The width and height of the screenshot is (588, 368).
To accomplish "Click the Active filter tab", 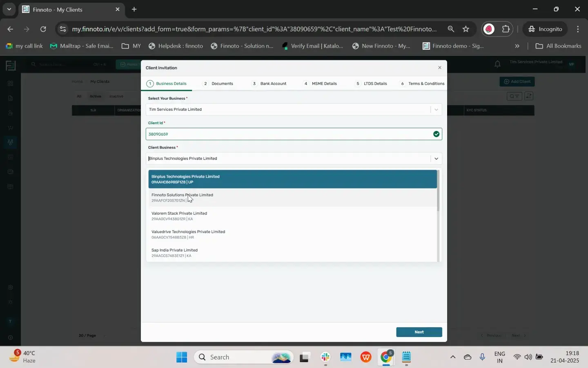I will coord(96,96).
